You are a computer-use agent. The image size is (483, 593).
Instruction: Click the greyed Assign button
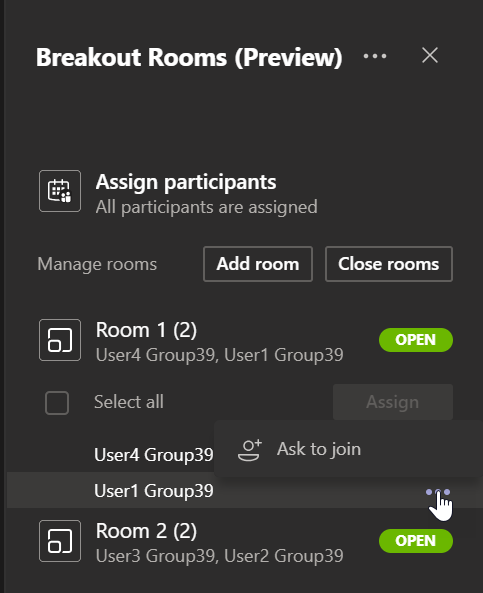393,402
